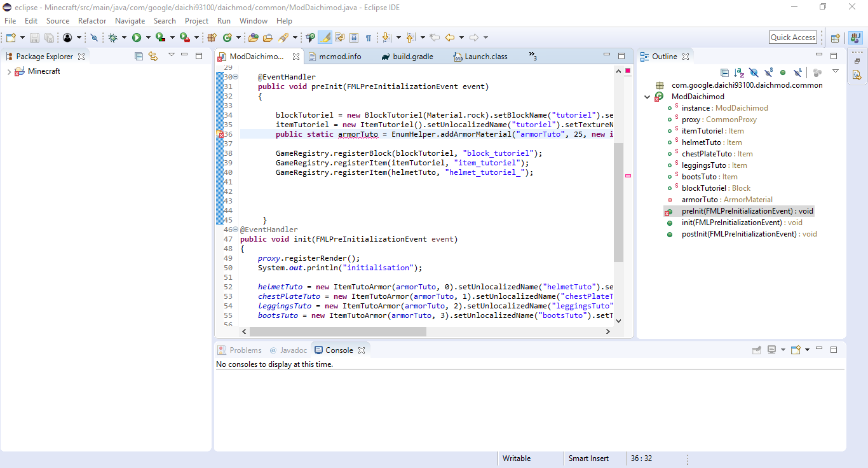This screenshot has height=468, width=868.
Task: Click the Open Type toolbar icon
Action: [254, 38]
